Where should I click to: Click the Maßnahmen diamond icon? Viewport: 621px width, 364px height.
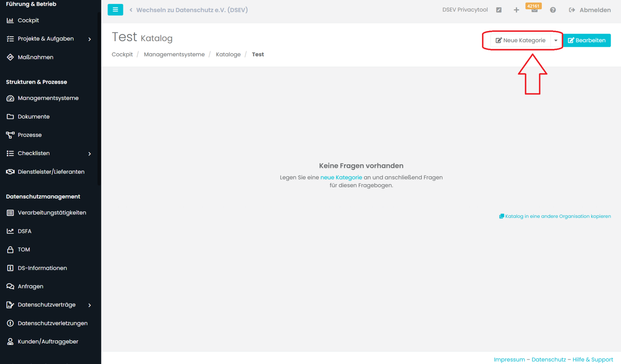point(10,57)
